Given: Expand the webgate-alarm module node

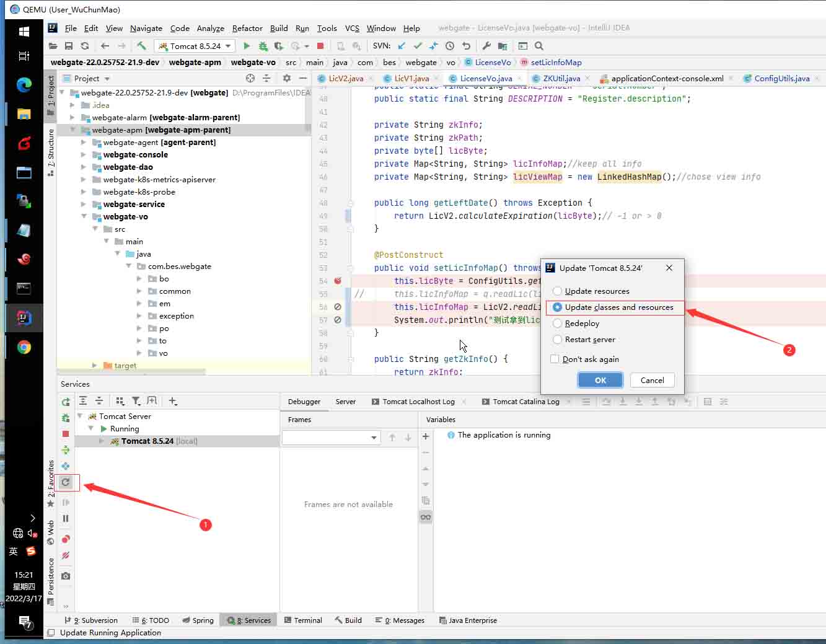Looking at the screenshot, I should click(x=72, y=117).
